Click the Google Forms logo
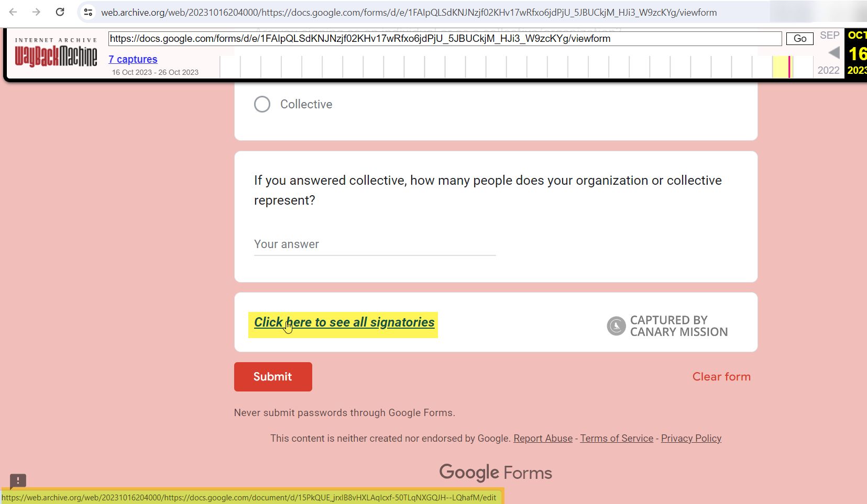This screenshot has height=504, width=867. click(x=496, y=473)
